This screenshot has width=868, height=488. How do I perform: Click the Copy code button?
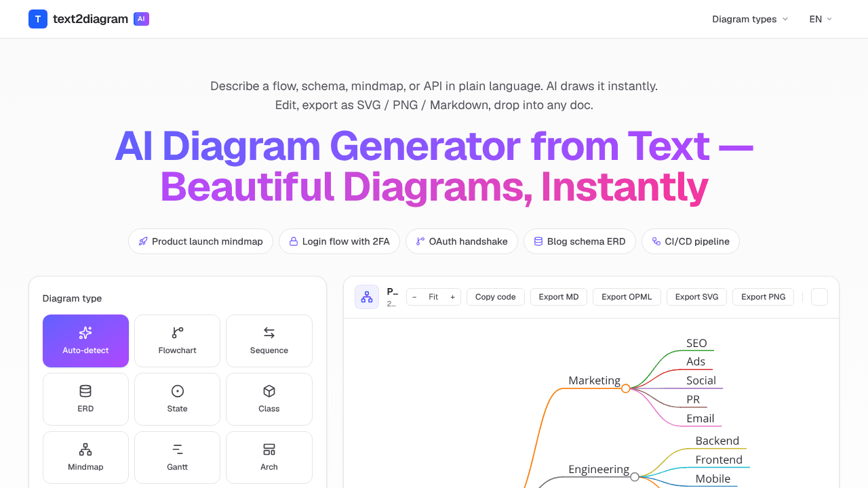click(496, 297)
